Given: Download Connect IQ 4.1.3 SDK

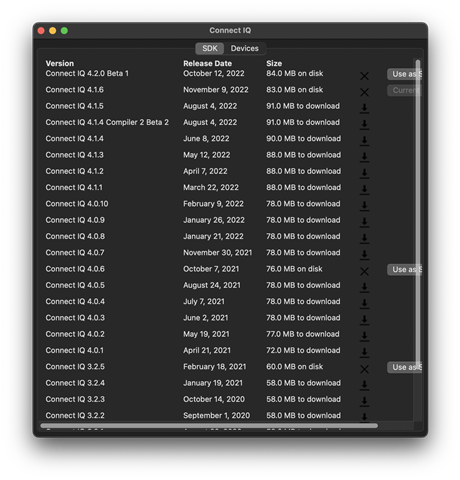Looking at the screenshot, I should coord(364,157).
